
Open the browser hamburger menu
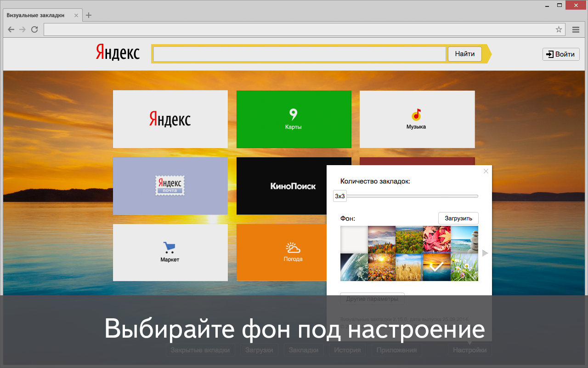[576, 29]
